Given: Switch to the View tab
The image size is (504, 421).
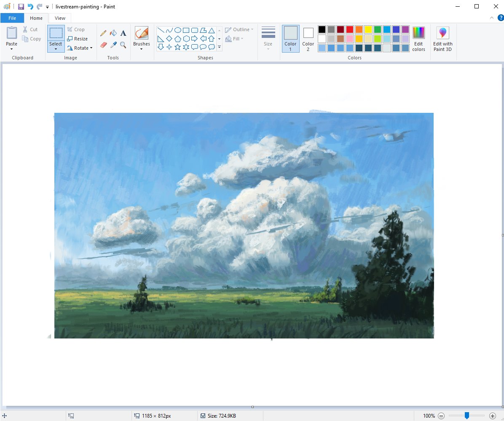Looking at the screenshot, I should click(x=60, y=18).
